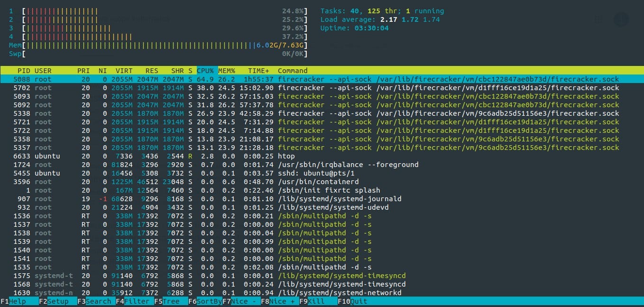Select systemd-networkd process PID 1630
Screen dimensions: 644x307
(x=322, y=293)
